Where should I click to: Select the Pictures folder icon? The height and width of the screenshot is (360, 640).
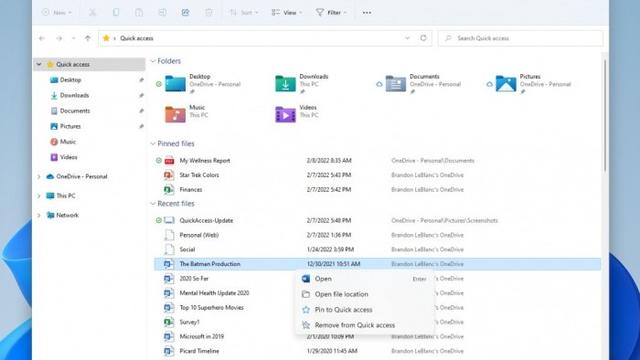(506, 84)
